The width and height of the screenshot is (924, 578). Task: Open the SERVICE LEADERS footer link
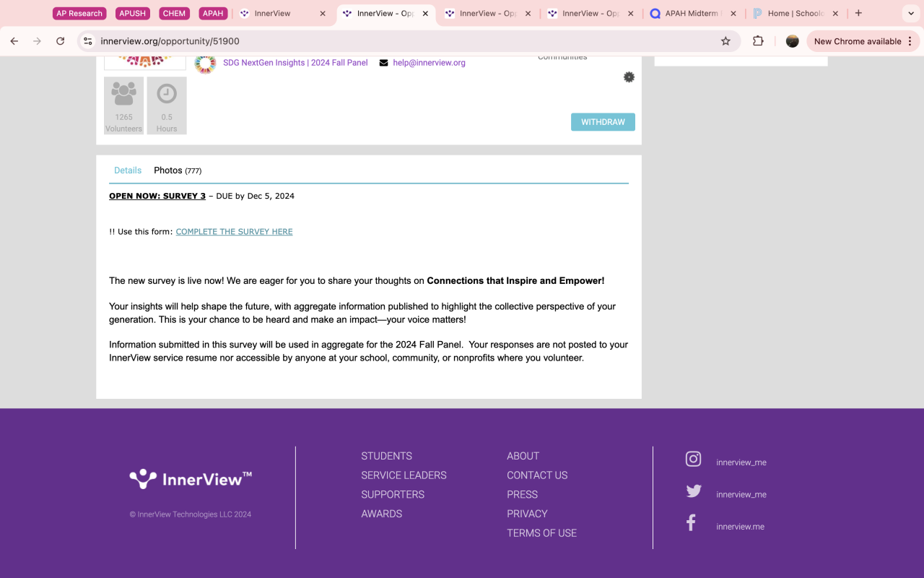[404, 475]
